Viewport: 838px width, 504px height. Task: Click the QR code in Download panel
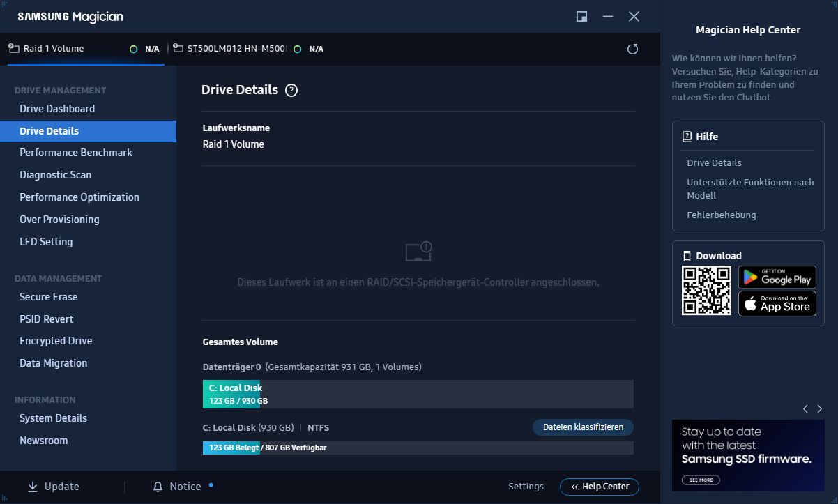point(706,290)
